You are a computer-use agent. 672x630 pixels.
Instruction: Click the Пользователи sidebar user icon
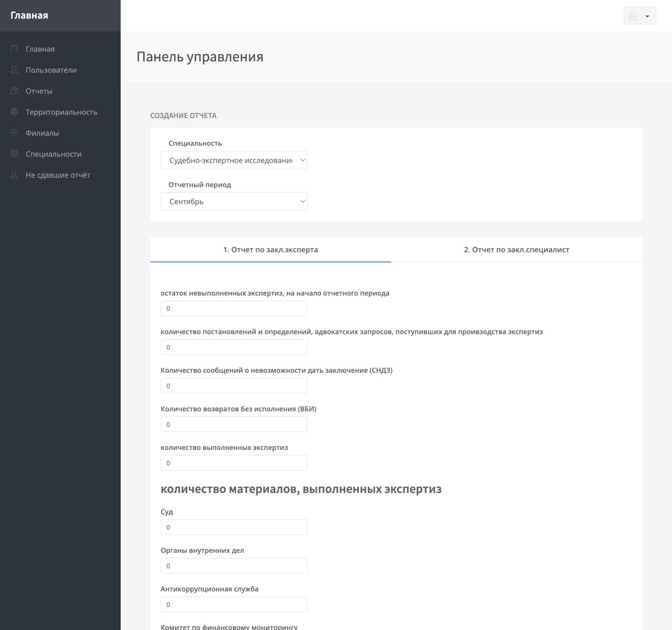point(14,70)
